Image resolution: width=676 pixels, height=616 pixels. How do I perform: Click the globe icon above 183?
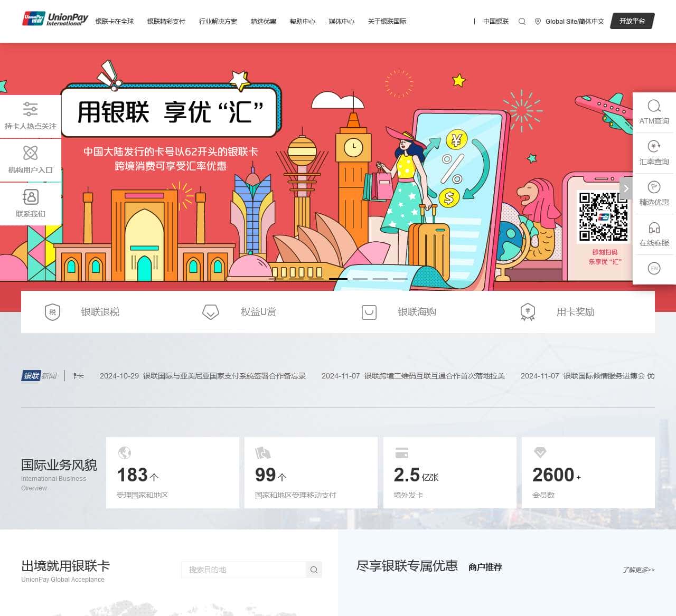pyautogui.click(x=124, y=453)
